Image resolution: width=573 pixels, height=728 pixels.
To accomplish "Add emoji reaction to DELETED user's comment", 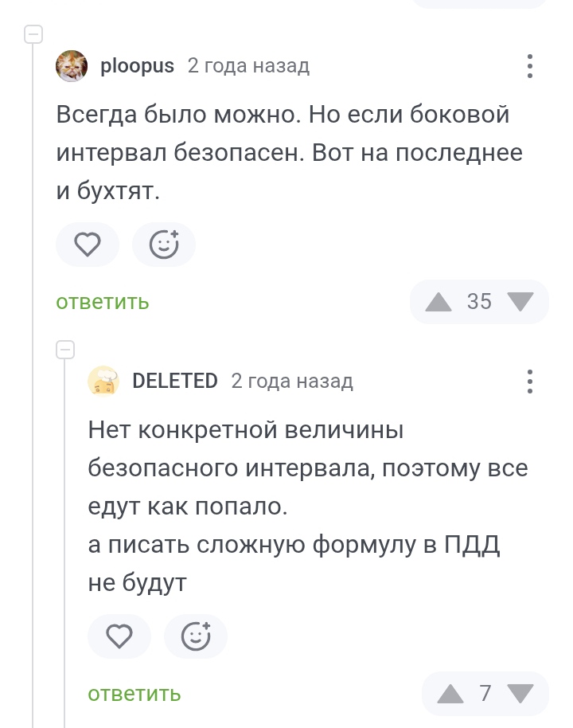I will [195, 636].
